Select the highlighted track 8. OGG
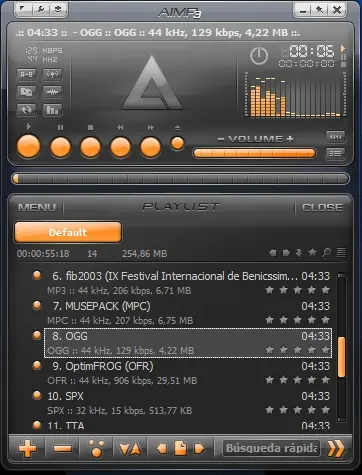 188,343
